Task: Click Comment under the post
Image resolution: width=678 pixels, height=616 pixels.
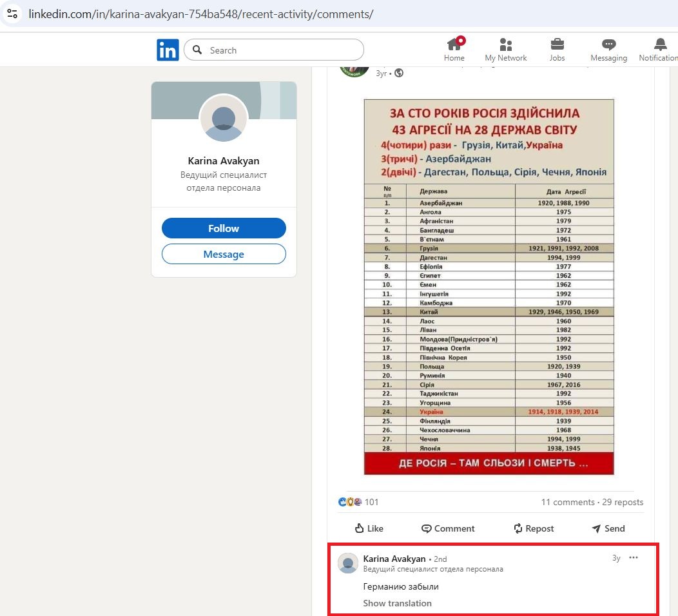Action: (448, 528)
